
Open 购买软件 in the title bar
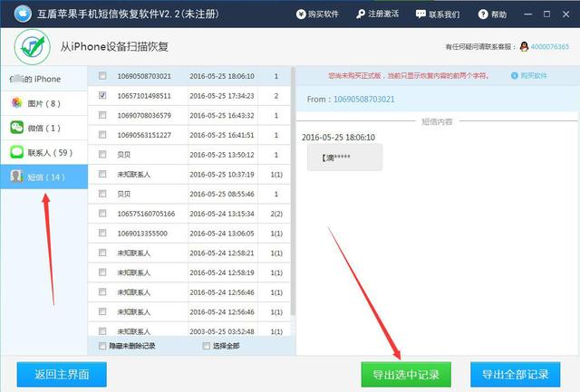tap(317, 14)
